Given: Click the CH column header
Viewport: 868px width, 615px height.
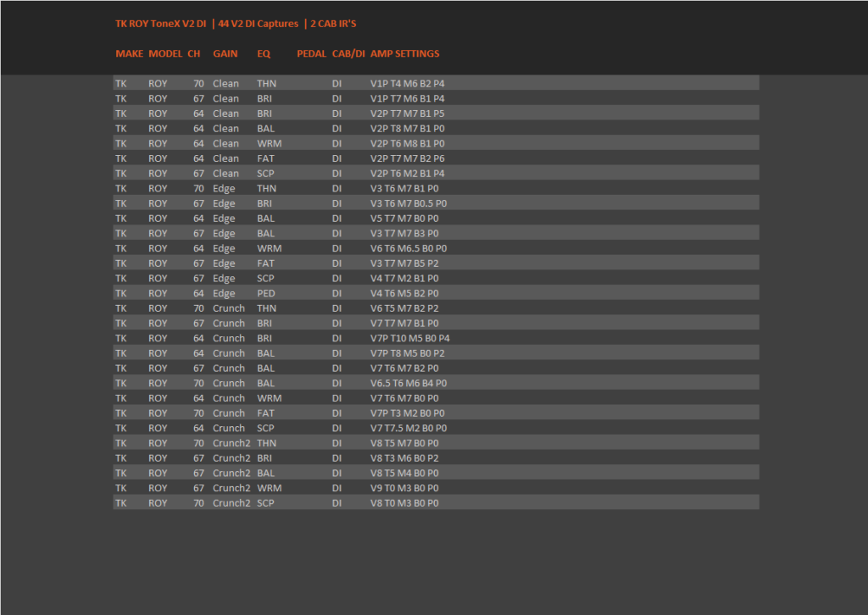Looking at the screenshot, I should 194,53.
